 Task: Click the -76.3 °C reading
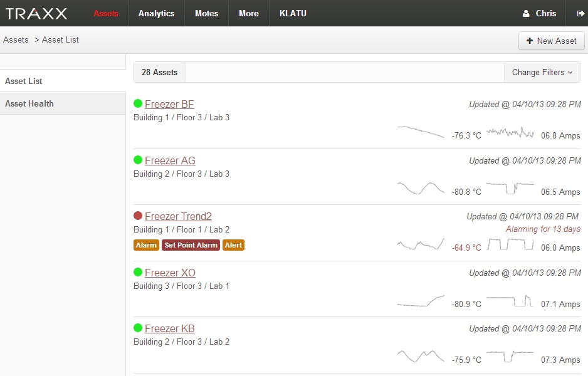466,136
